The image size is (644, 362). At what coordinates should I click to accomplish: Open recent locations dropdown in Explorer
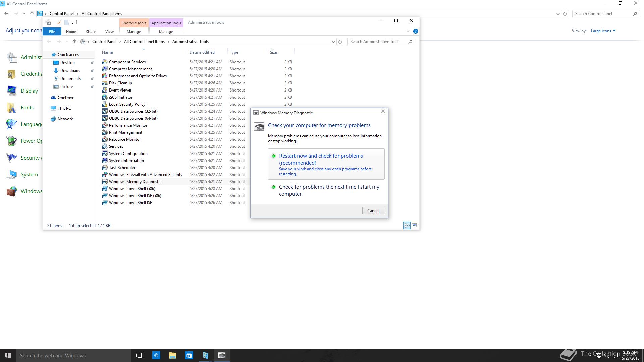point(67,42)
